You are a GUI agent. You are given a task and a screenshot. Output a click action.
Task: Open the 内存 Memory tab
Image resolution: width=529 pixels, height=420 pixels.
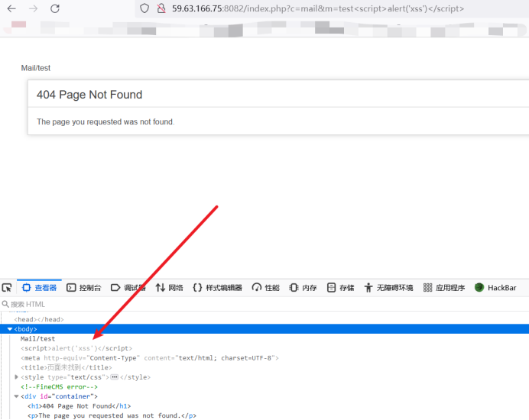click(303, 288)
